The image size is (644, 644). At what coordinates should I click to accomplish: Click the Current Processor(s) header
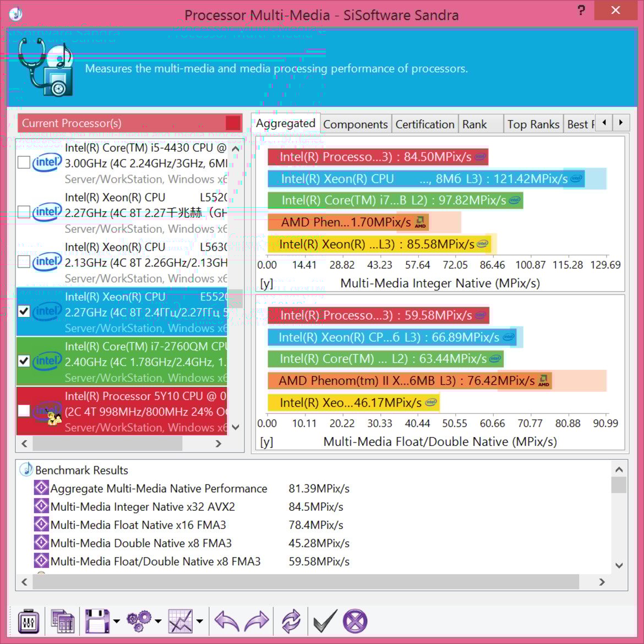pyautogui.click(x=130, y=123)
